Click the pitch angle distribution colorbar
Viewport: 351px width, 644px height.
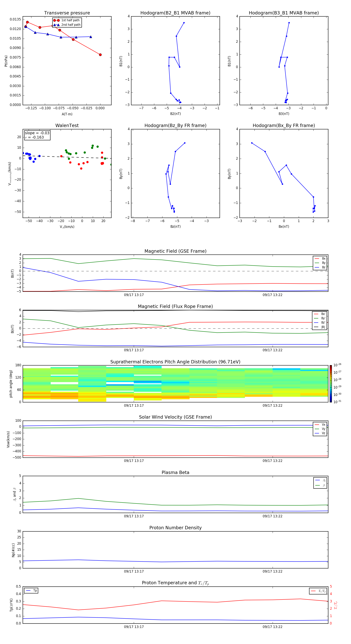click(x=331, y=383)
